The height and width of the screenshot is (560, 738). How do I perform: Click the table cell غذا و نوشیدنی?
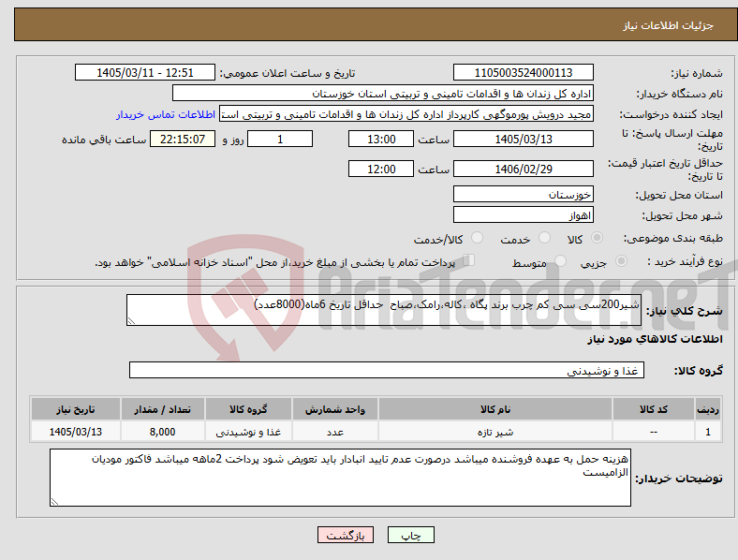coord(248,432)
